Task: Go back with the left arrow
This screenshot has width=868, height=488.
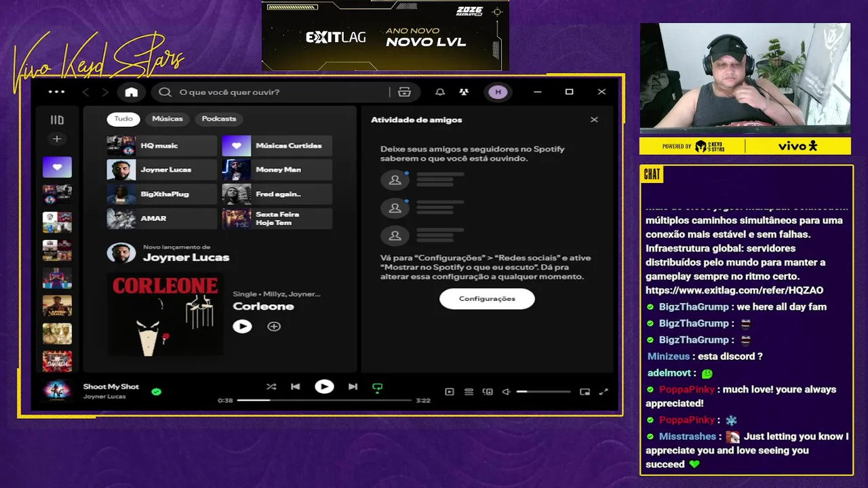Action: (85, 92)
